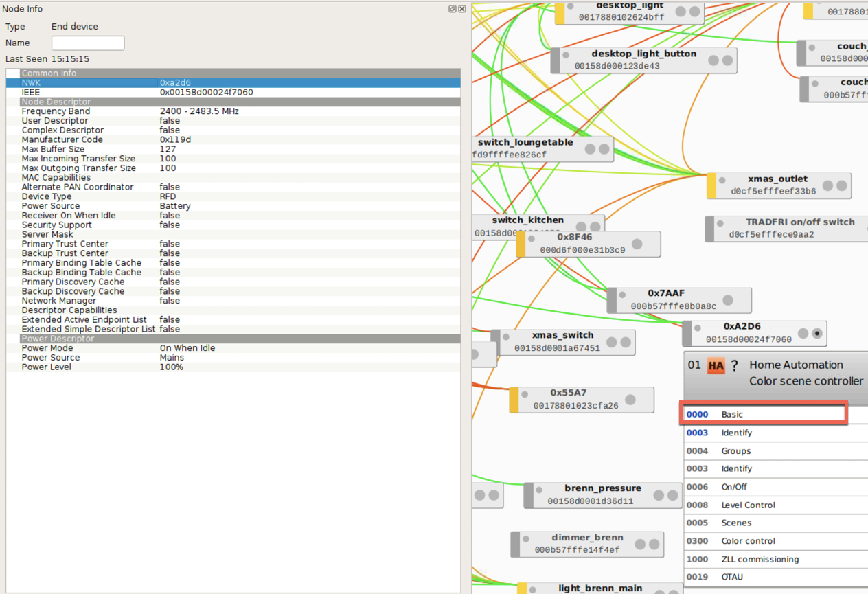This screenshot has height=594, width=868.
Task: Select the 0x55A7 node title
Action: [x=569, y=393]
